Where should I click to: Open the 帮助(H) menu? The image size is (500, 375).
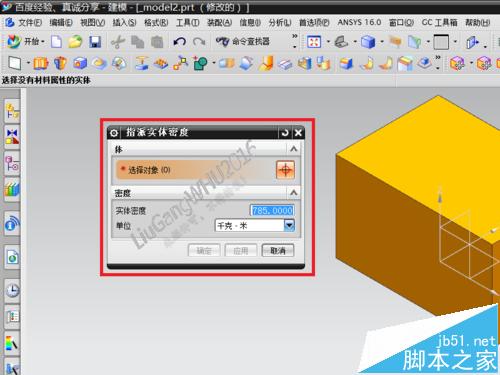477,22
